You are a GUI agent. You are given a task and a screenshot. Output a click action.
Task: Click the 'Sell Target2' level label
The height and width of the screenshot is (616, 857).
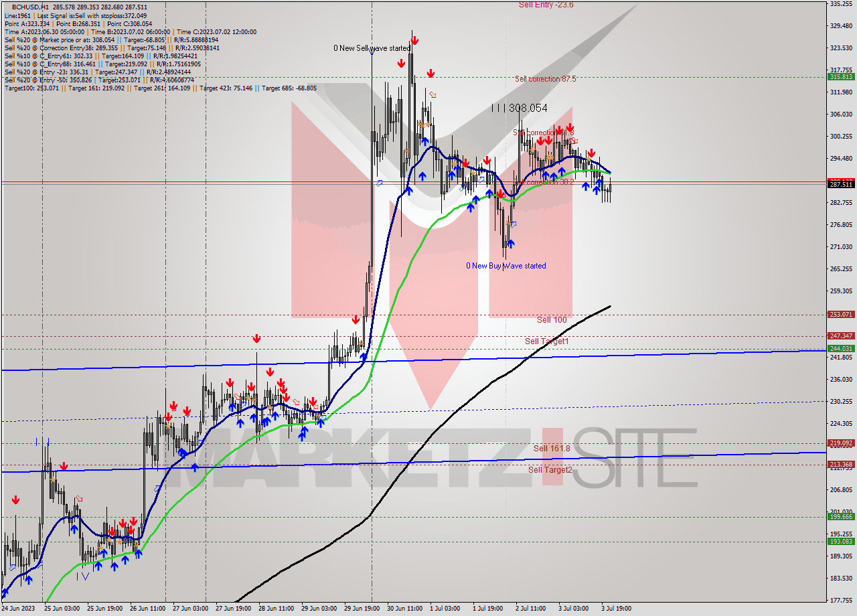click(550, 470)
